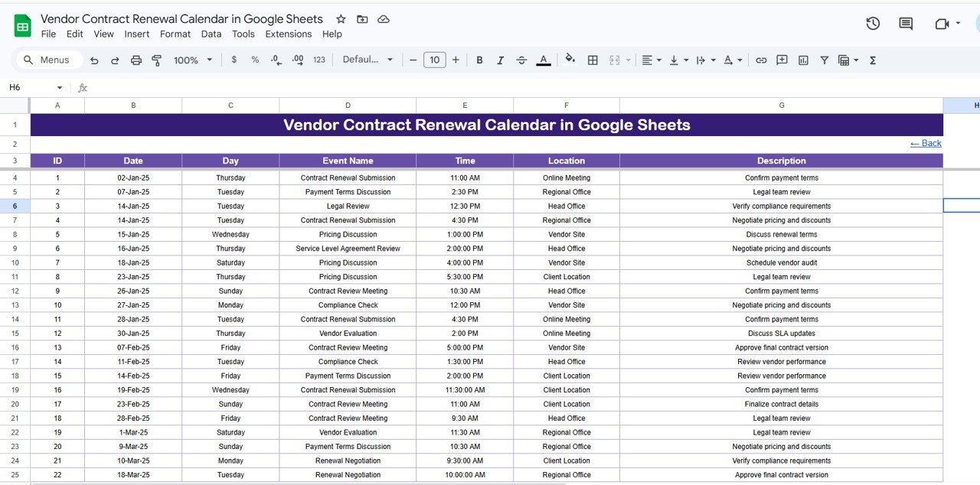980x485 pixels.
Task: Click the Functions sigma icon
Action: 872,60
